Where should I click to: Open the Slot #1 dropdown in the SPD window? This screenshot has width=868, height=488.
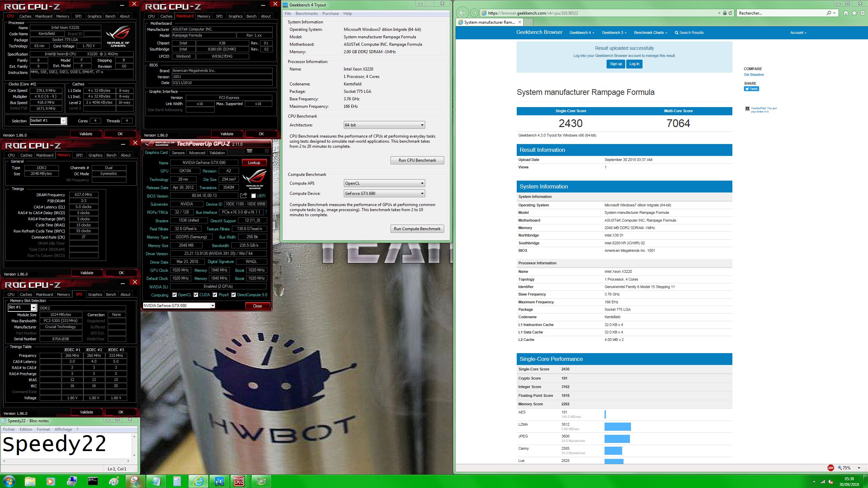pyautogui.click(x=22, y=307)
